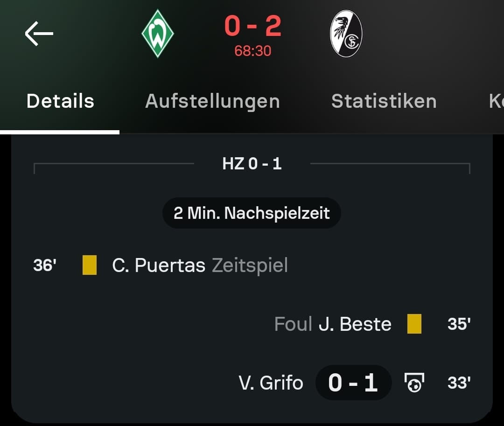Tap the goal icon next to 33'
The width and height of the screenshot is (504, 426).
coord(414,383)
